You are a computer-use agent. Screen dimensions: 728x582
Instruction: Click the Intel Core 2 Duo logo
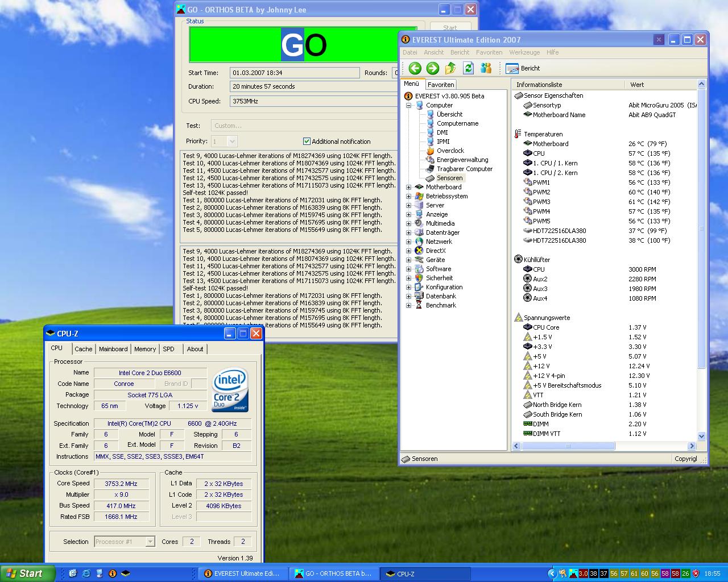(230, 390)
